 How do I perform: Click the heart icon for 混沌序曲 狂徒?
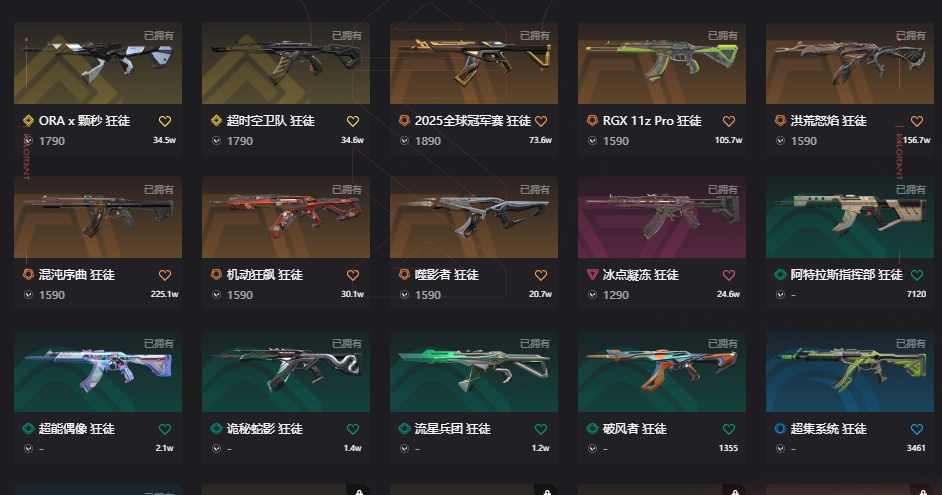tap(165, 275)
